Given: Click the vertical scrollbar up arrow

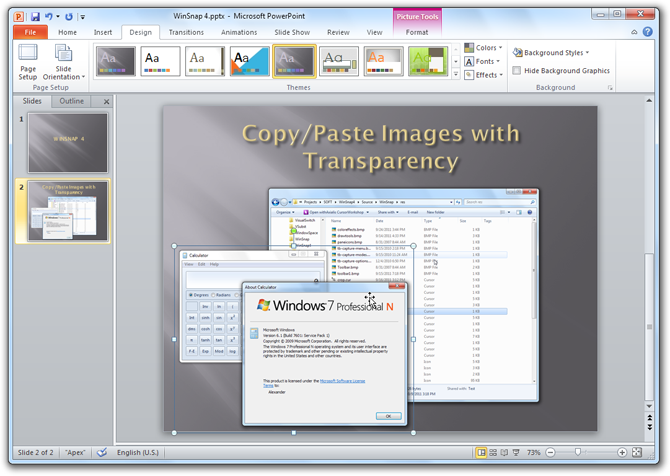Looking at the screenshot, I should [649, 101].
